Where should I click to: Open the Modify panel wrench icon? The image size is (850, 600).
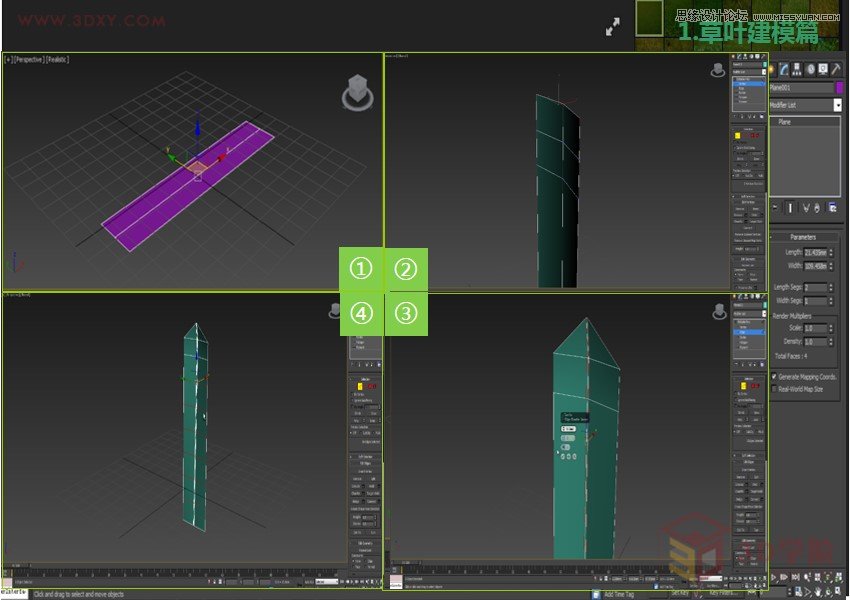click(783, 68)
